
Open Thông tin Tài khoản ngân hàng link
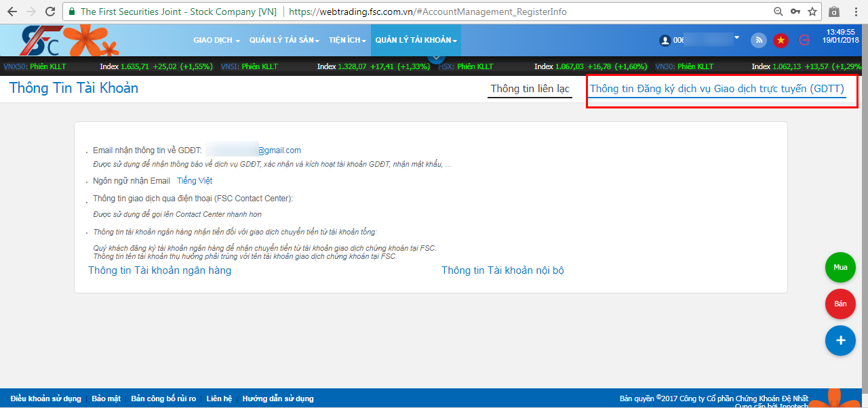160,270
